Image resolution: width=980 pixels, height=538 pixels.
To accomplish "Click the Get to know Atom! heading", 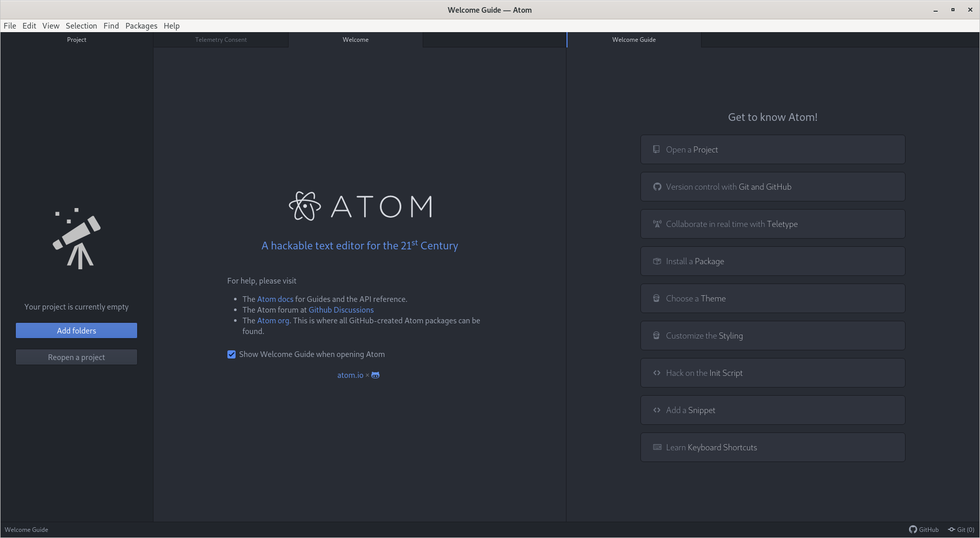I will pos(772,117).
